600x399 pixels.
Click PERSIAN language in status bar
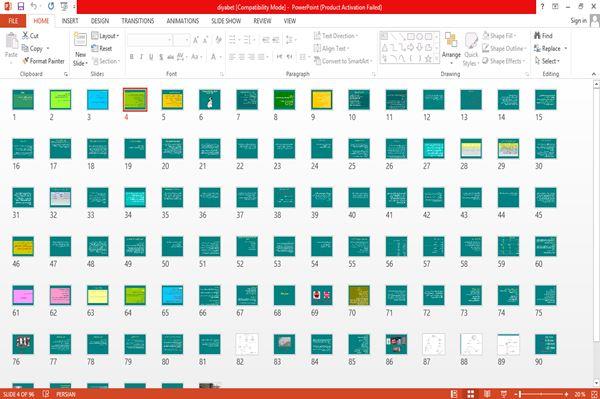click(65, 394)
